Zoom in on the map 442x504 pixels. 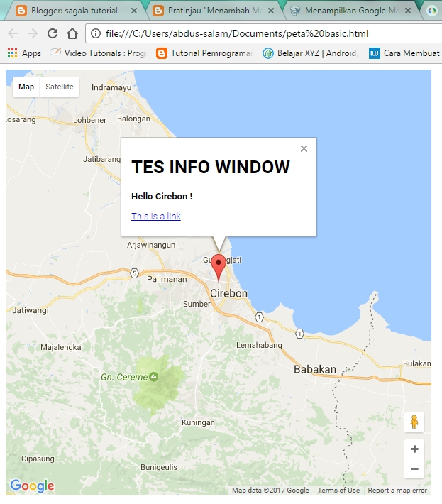click(x=414, y=449)
